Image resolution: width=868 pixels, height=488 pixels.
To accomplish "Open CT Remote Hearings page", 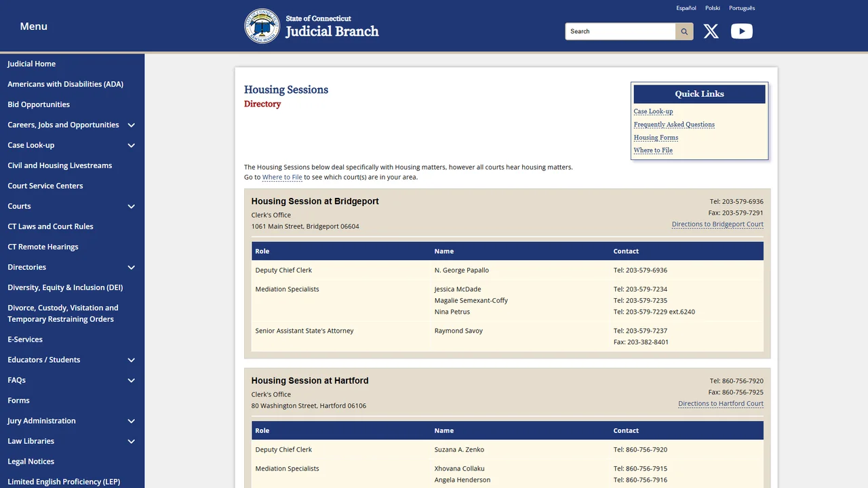I will (43, 247).
